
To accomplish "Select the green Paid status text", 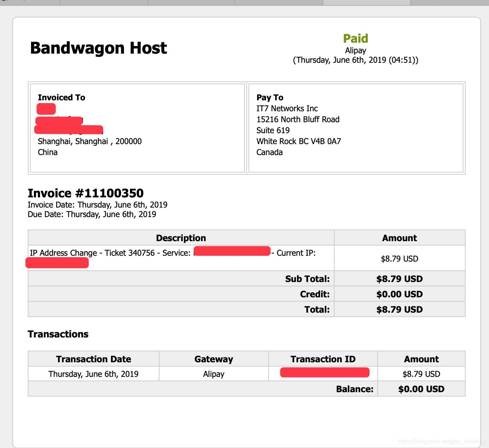I will coord(355,38).
